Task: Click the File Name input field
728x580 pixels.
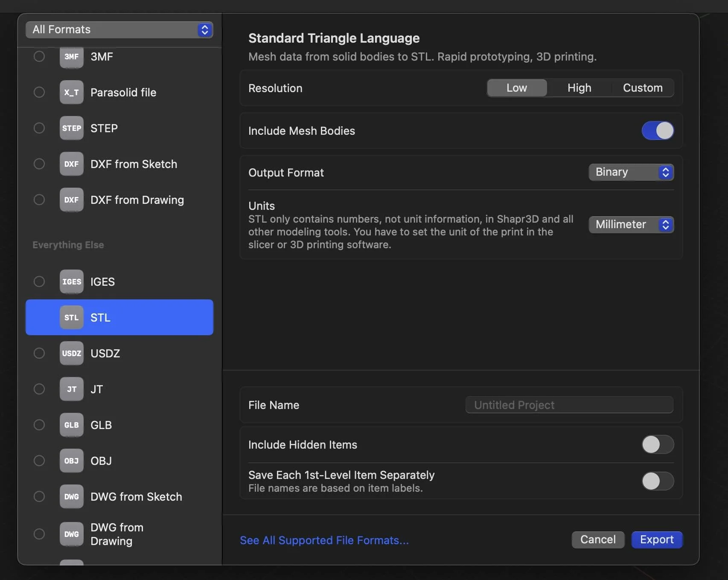Action: [569, 405]
